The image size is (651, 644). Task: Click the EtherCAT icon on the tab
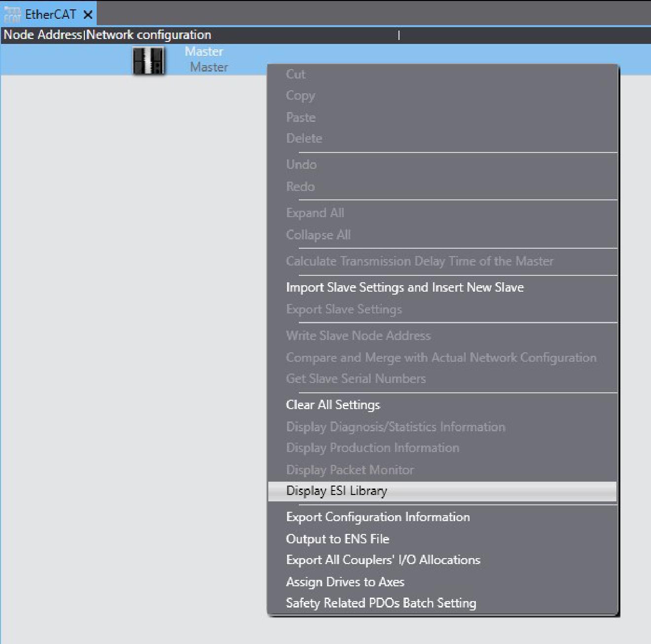point(12,14)
